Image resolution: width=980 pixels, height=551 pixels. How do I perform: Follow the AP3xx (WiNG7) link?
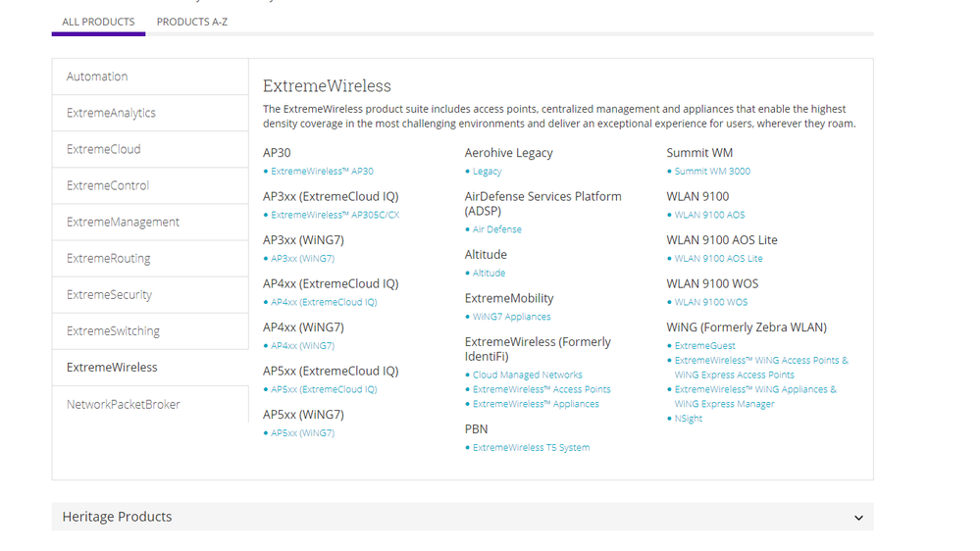pyautogui.click(x=302, y=259)
